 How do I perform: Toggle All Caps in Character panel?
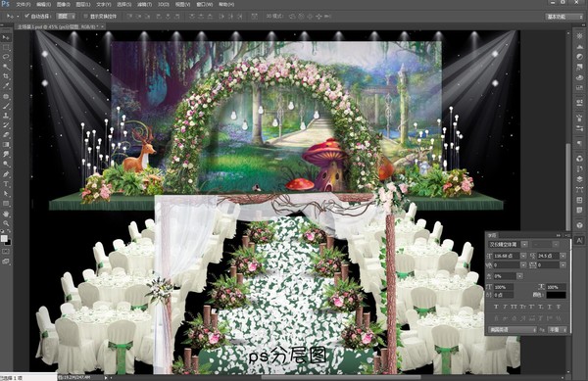click(x=514, y=307)
